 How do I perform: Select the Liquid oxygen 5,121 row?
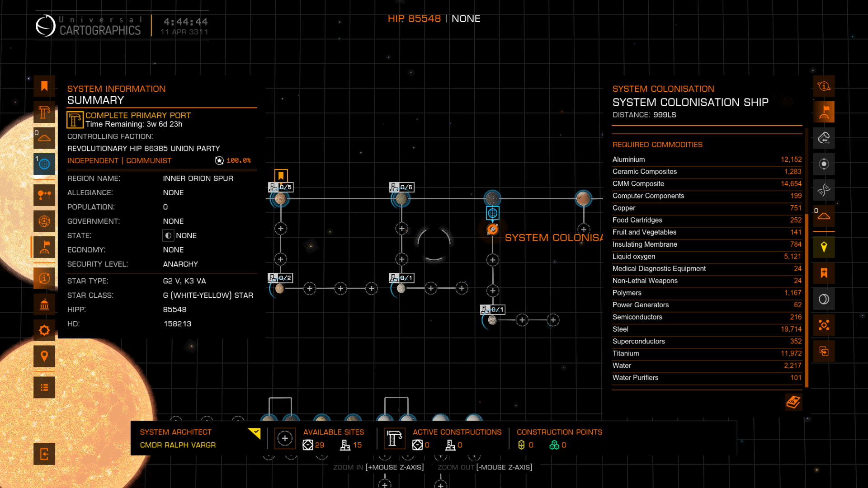click(x=707, y=257)
